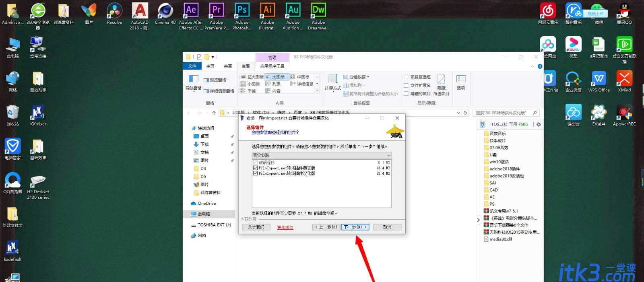The image size is (644, 282).
Task: Toggle 破解程序 component checkbox
Action: click(x=255, y=163)
